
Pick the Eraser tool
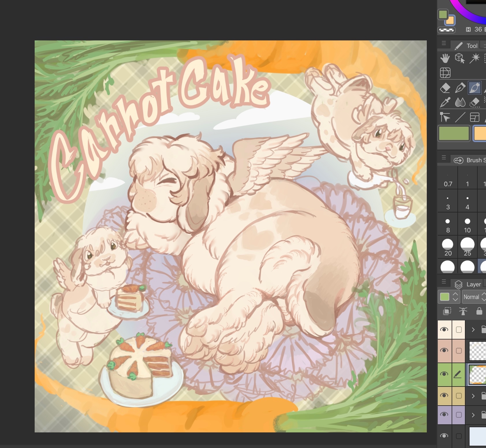445,88
